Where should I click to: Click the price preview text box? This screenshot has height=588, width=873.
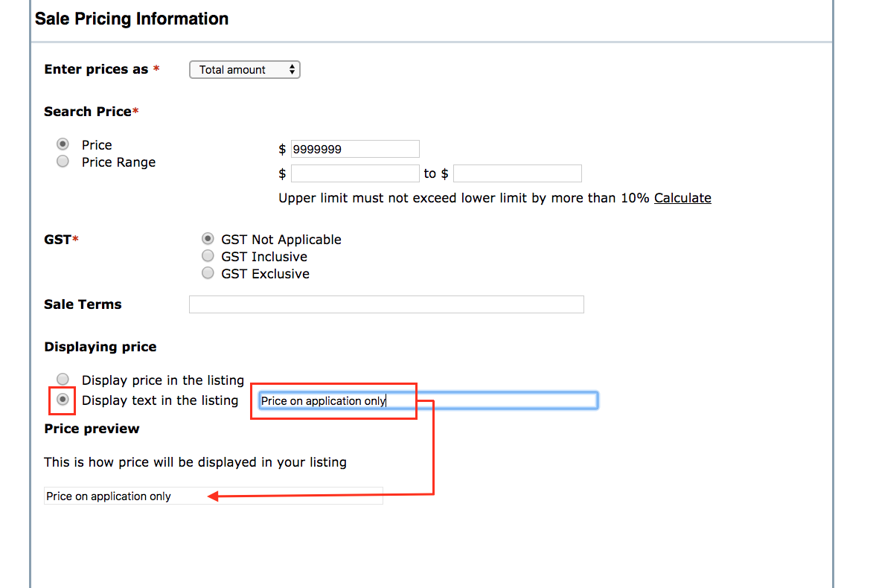click(214, 496)
